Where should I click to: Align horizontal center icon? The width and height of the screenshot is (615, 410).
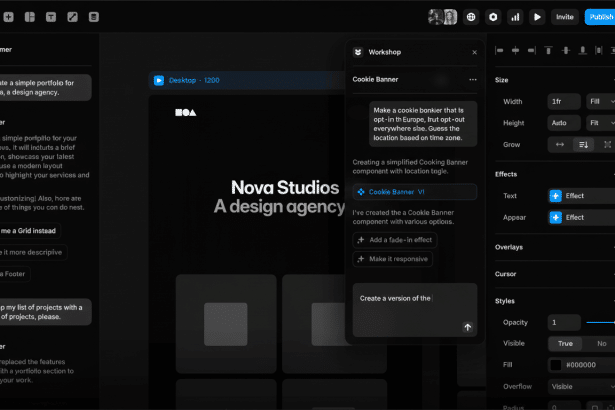515,50
